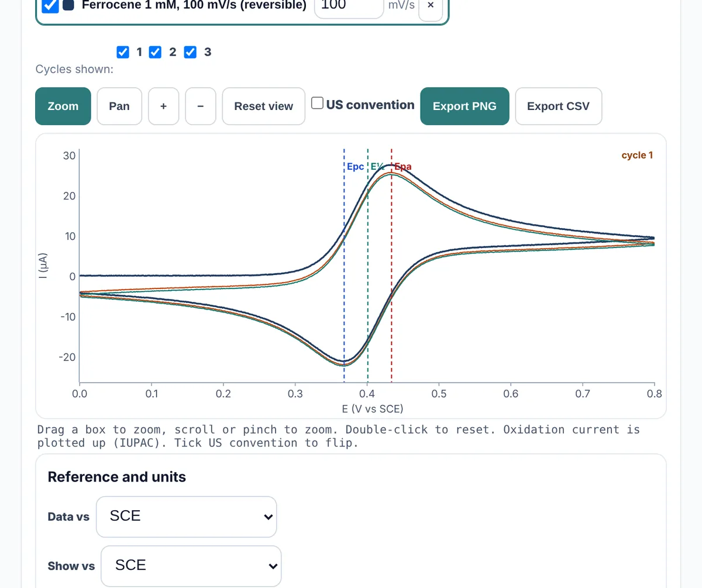
Task: Switch to Pan mode
Action: tap(119, 106)
